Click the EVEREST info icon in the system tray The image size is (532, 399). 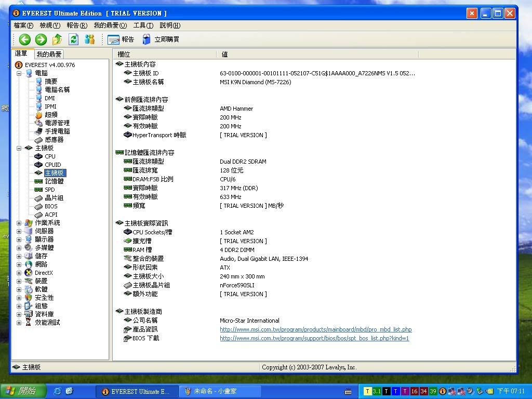tap(443, 391)
